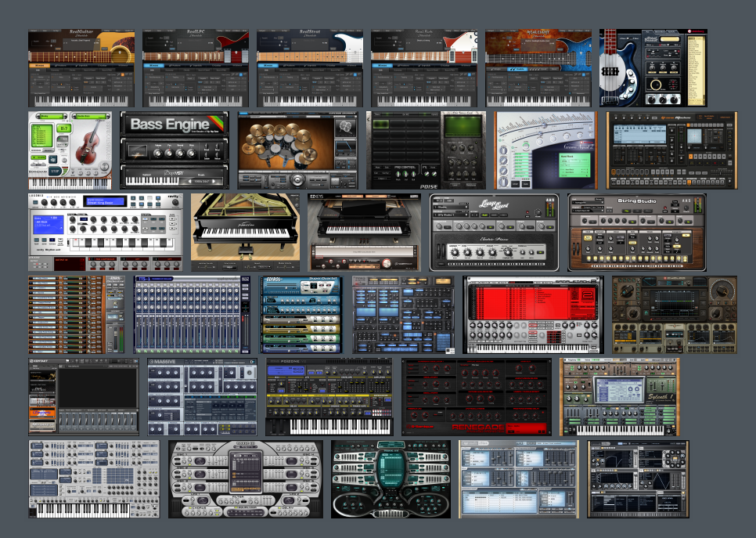The image size is (756, 538).
Task: Select the wooden multi-channel rack plugin thumbnail
Action: (77, 315)
